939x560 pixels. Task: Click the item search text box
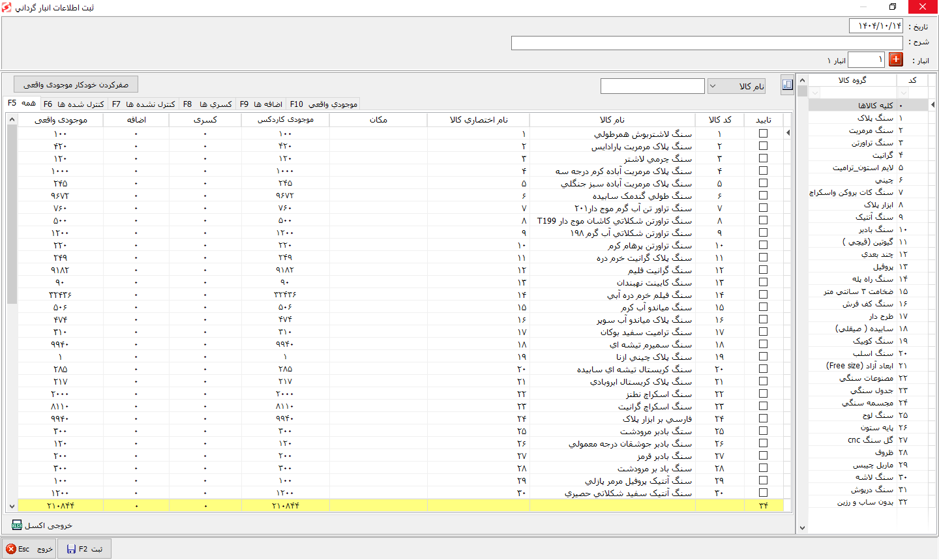pos(652,86)
